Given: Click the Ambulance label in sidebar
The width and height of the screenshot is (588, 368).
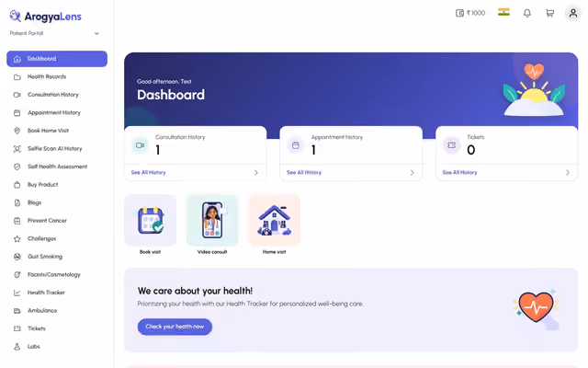Looking at the screenshot, I should (42, 311).
